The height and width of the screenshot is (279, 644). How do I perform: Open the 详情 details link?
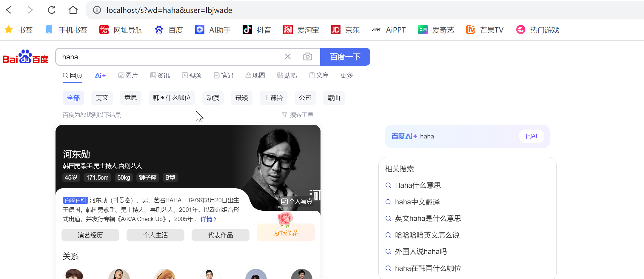tap(209, 219)
